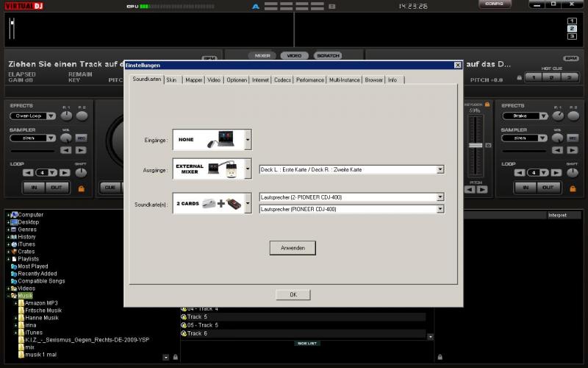Open the Soundkarte 2 Cards dropdown
Image resolution: width=588 pixels, height=368 pixels.
pyautogui.click(x=248, y=203)
